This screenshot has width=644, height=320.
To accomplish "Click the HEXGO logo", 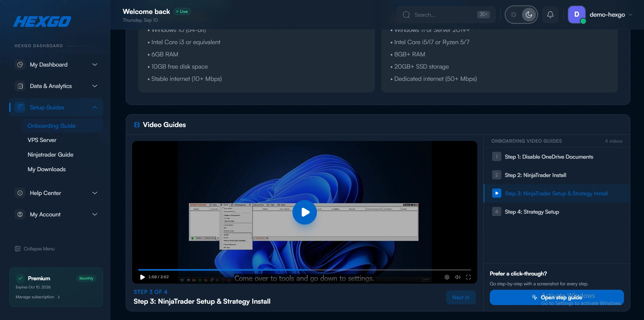I will [x=42, y=21].
